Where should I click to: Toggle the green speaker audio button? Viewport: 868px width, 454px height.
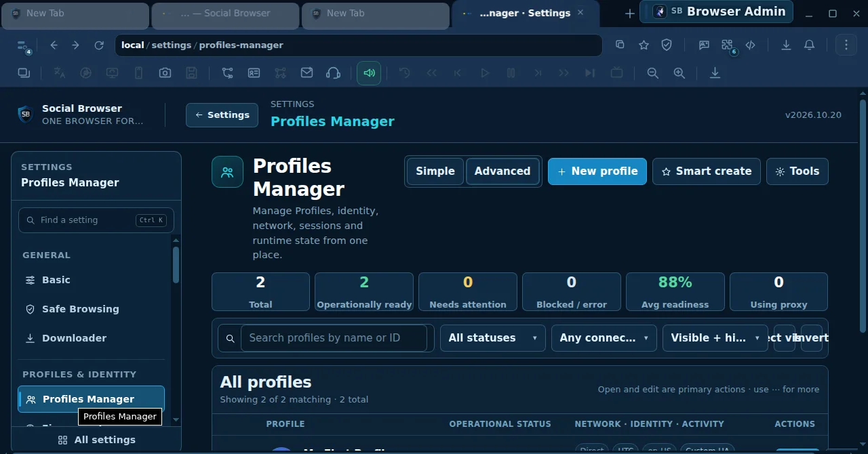tap(369, 73)
